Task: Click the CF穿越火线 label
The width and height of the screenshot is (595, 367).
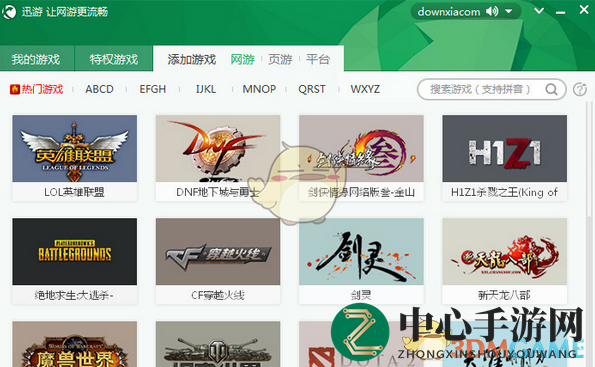Action: [218, 295]
